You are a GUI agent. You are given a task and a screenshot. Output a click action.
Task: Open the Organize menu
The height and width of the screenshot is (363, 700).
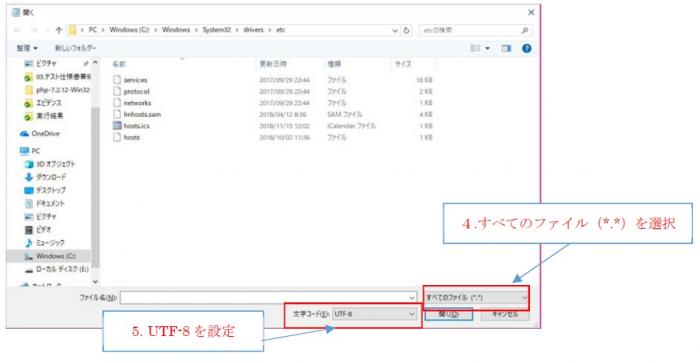point(27,48)
